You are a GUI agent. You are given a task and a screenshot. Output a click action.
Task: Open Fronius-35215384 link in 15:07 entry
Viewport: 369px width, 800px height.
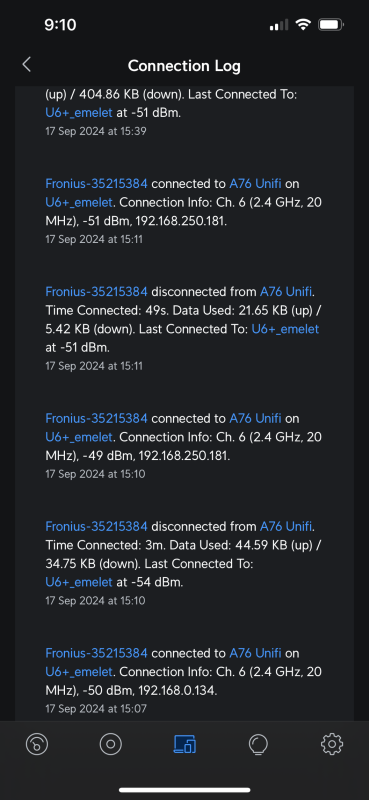coord(96,653)
